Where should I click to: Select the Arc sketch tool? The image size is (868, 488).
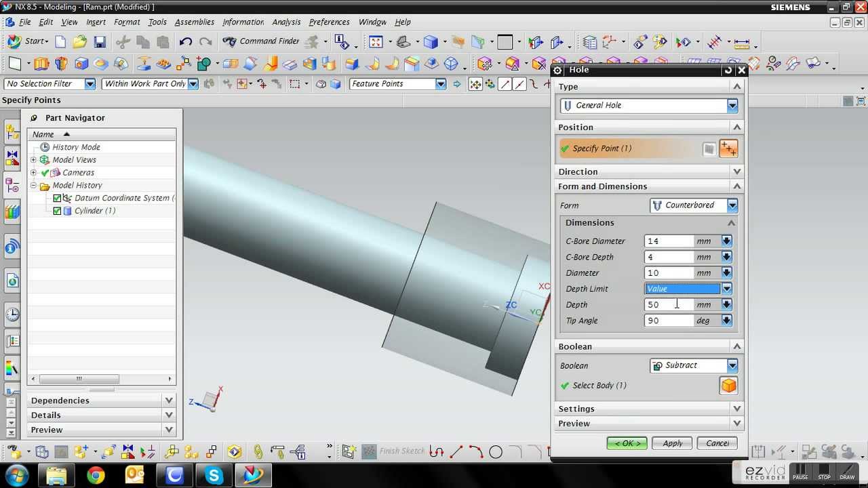tap(476, 452)
